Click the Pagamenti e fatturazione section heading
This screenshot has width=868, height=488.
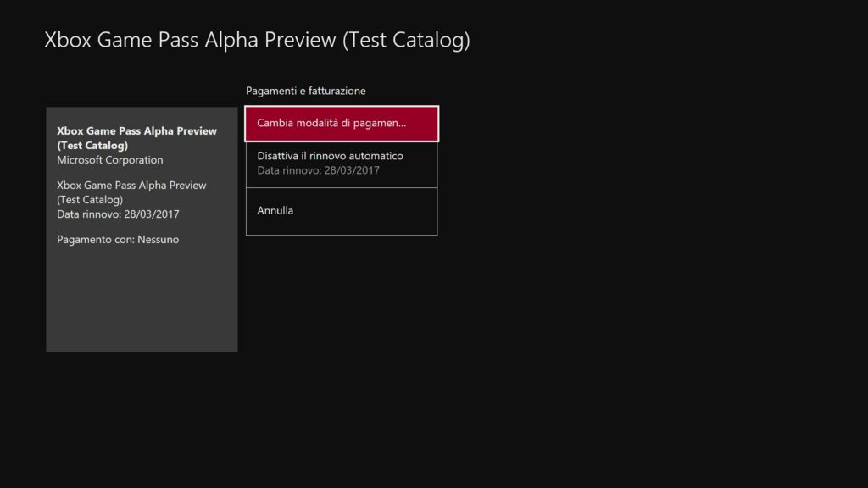tap(305, 91)
